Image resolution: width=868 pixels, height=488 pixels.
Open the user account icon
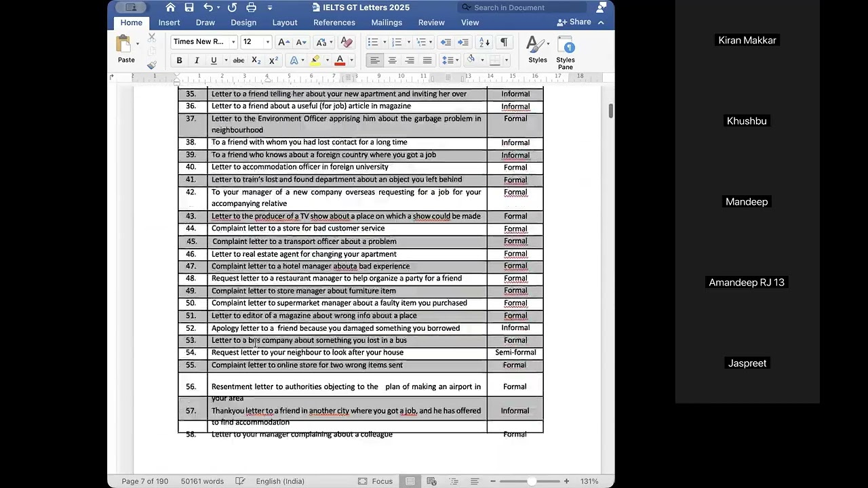601,7
